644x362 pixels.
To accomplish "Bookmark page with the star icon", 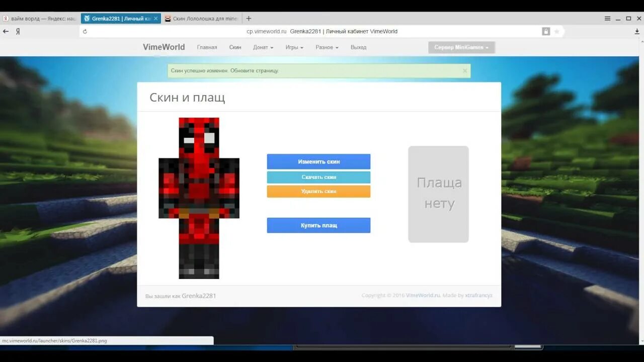I will coord(557,31).
